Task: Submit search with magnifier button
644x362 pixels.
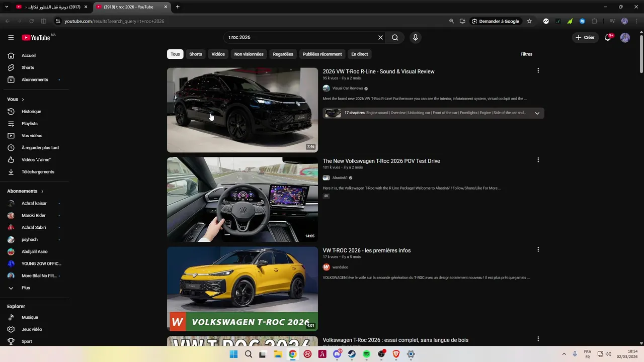Action: (395, 38)
